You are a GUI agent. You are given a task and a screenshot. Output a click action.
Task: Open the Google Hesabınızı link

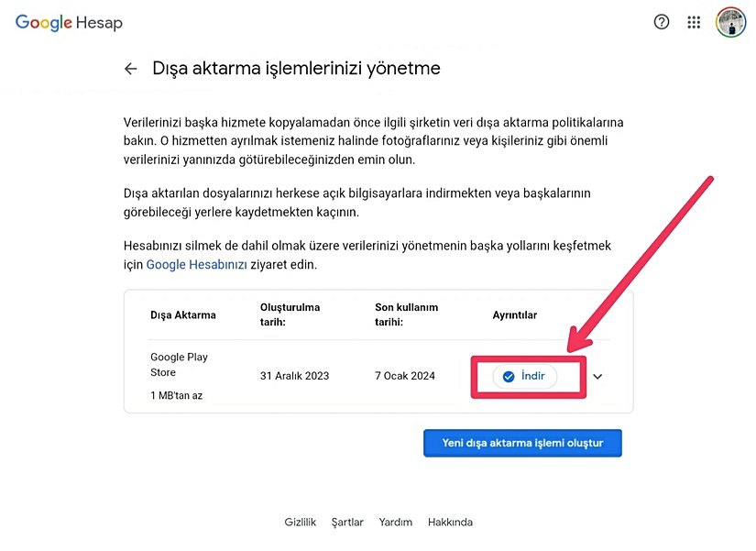click(x=197, y=264)
